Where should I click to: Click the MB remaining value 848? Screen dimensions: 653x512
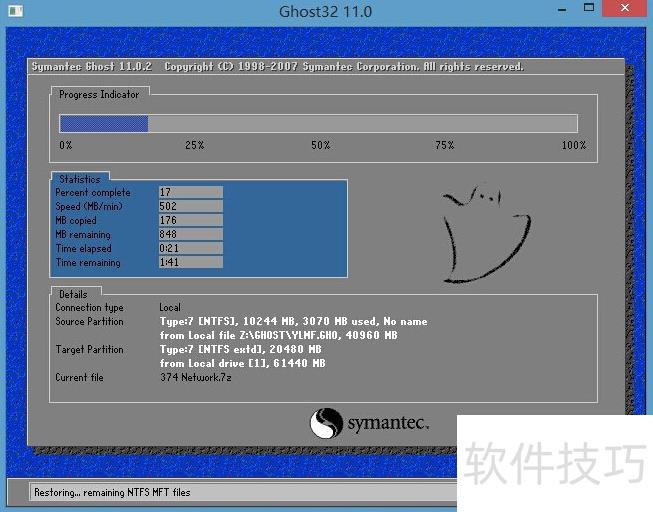pyautogui.click(x=191, y=234)
